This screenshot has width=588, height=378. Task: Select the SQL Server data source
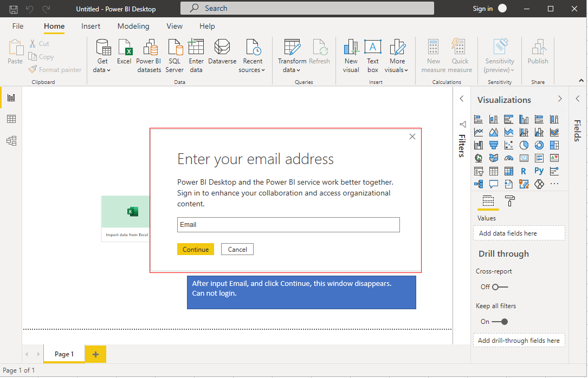coord(175,56)
